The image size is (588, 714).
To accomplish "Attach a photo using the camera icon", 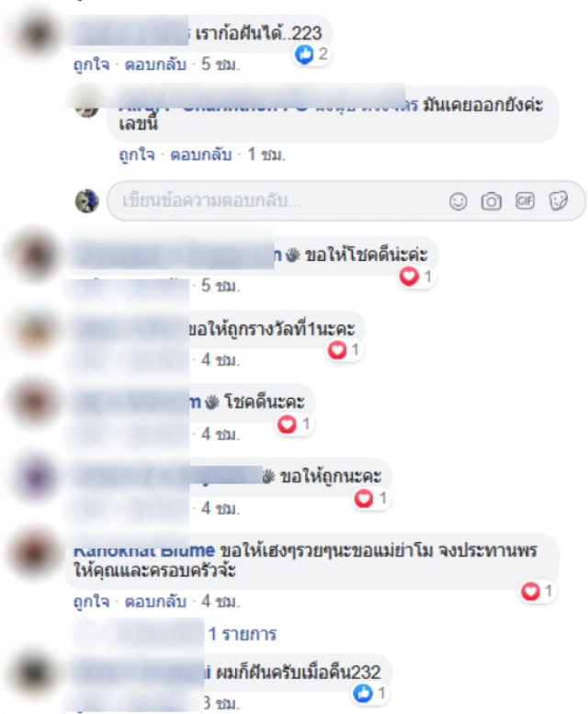I will [491, 201].
